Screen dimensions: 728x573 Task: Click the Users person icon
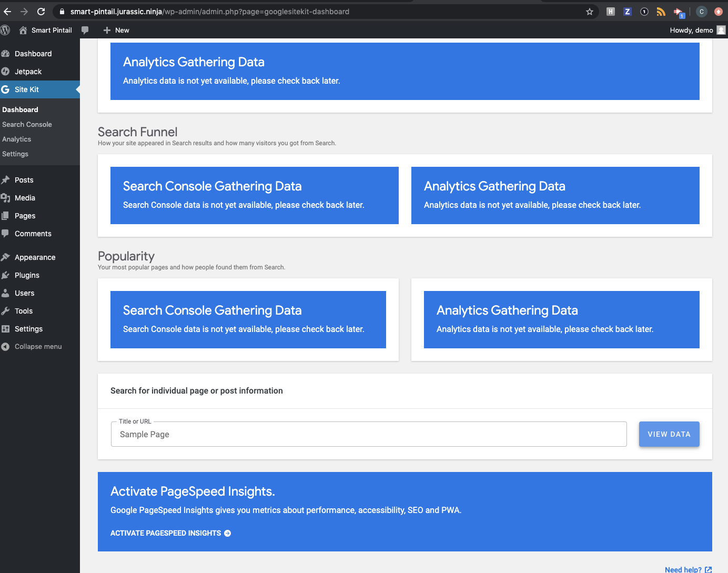point(6,293)
